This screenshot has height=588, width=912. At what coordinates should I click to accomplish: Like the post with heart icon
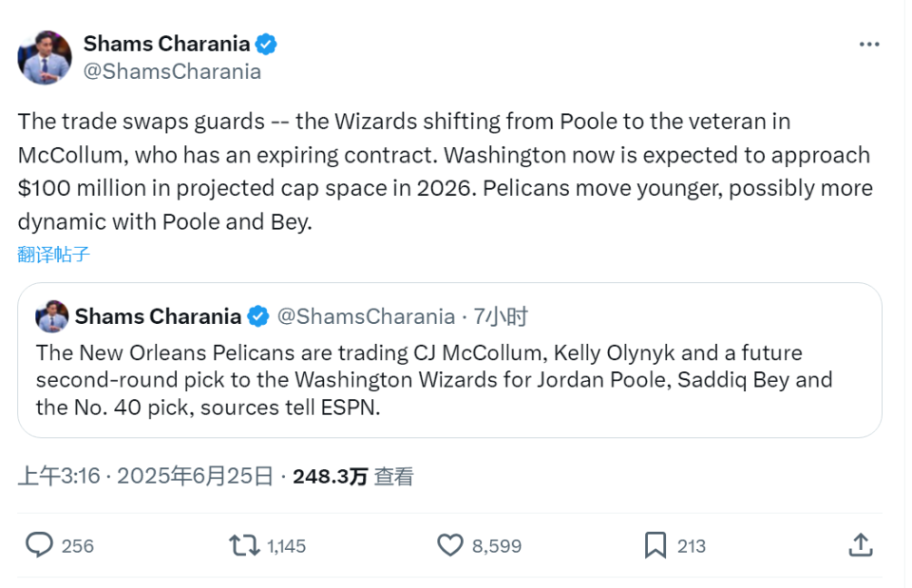point(449,544)
